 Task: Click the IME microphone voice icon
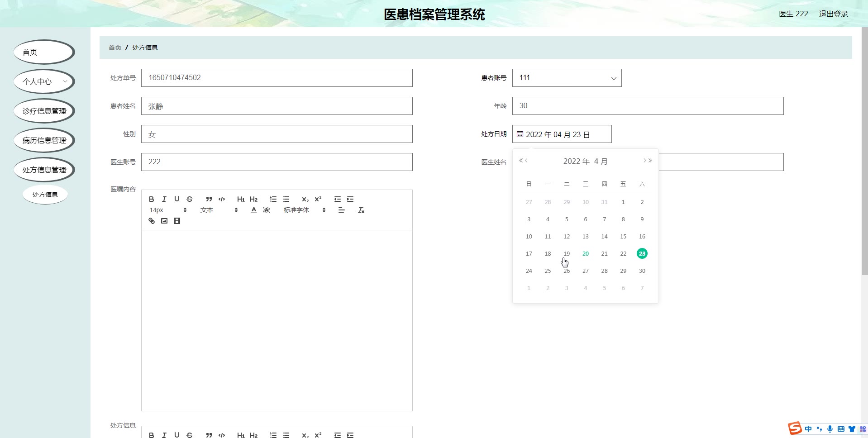[830, 429]
